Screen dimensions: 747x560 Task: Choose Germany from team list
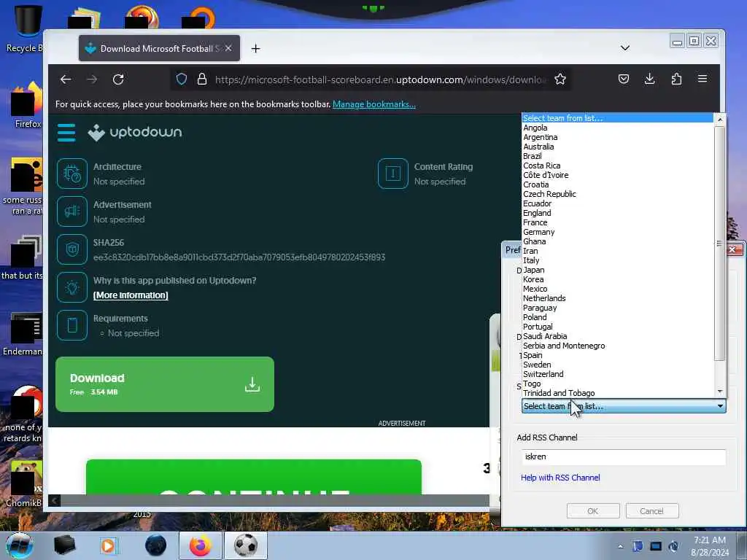(617, 232)
